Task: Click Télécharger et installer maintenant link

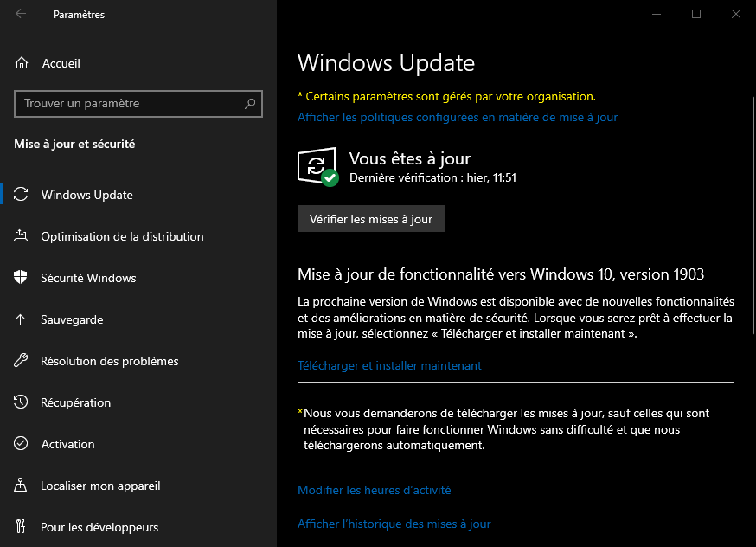Action: (x=389, y=365)
